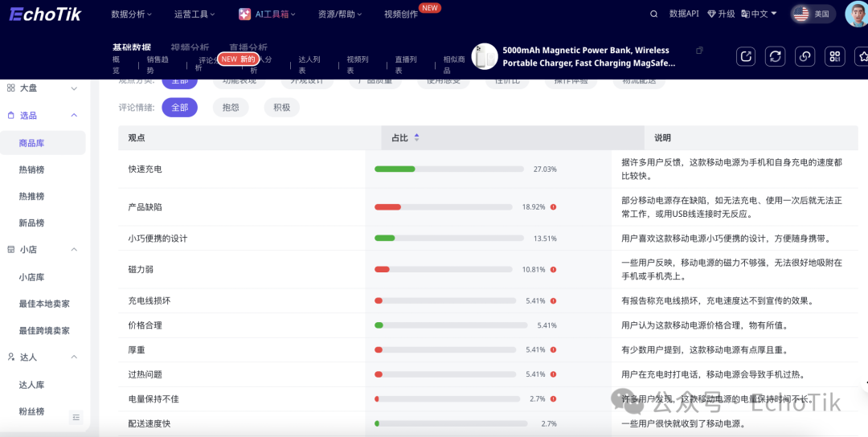Click the 数据API link
The height and width of the screenshot is (437, 868).
tap(684, 14)
